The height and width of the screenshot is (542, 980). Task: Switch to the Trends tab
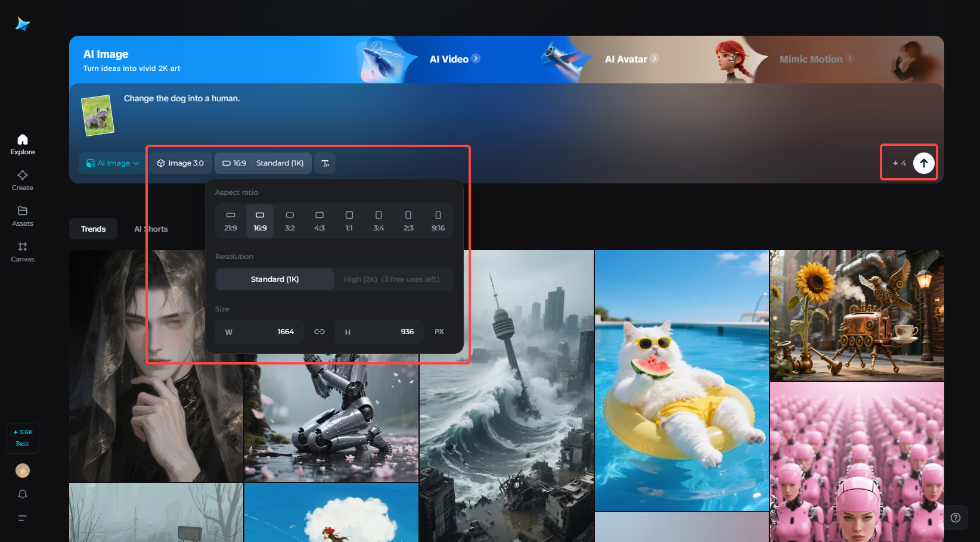pos(94,229)
